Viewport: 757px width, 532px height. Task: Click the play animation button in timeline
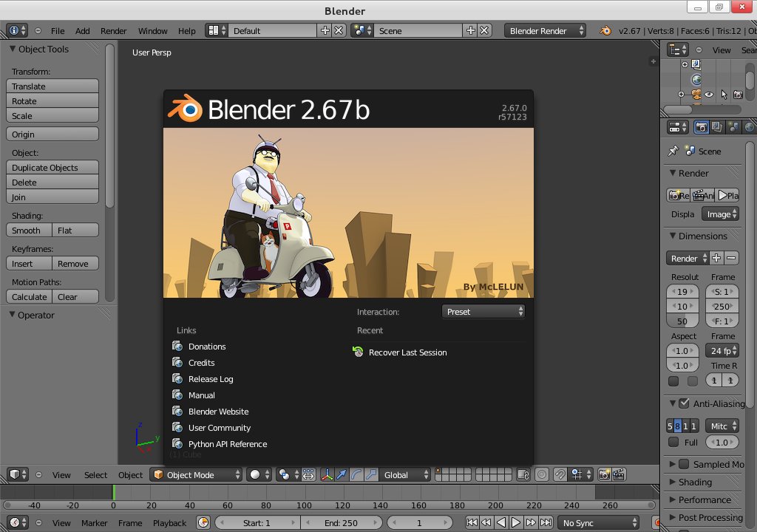tap(516, 523)
